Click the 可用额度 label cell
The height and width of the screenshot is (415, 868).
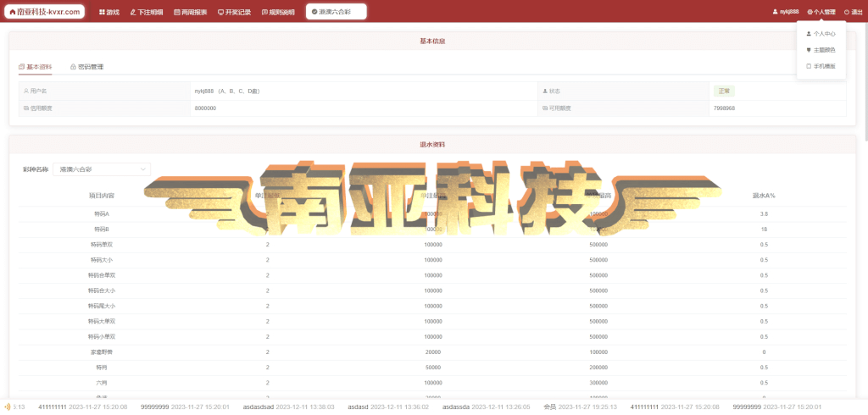pyautogui.click(x=623, y=108)
